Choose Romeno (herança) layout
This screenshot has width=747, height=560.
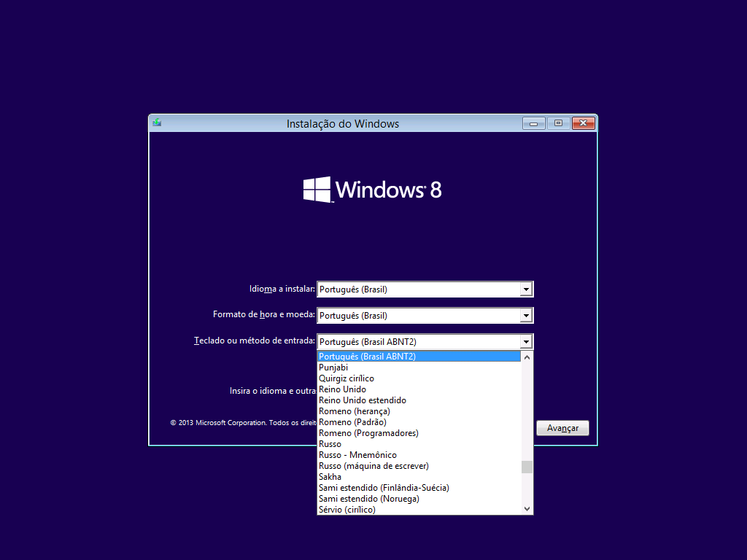(419, 411)
